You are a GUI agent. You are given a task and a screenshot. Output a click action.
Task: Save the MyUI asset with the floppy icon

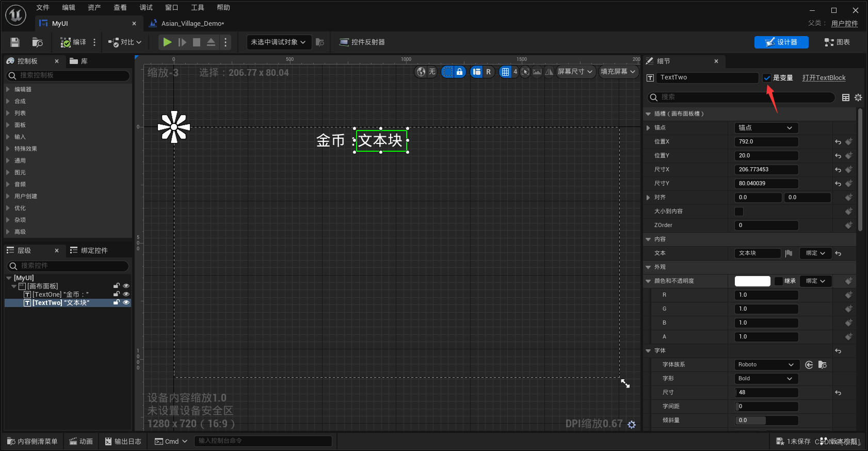[x=15, y=42]
